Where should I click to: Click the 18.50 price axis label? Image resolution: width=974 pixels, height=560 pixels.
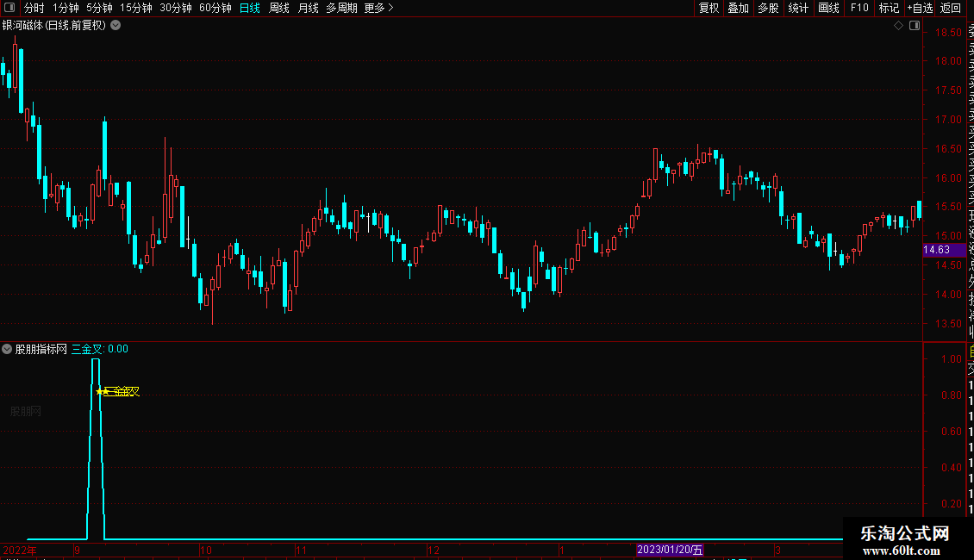(948, 32)
